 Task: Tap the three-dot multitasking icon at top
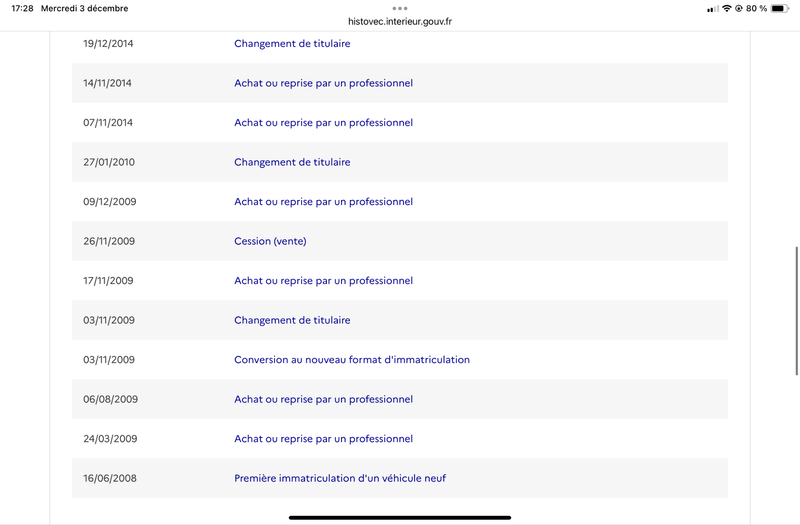pos(400,8)
